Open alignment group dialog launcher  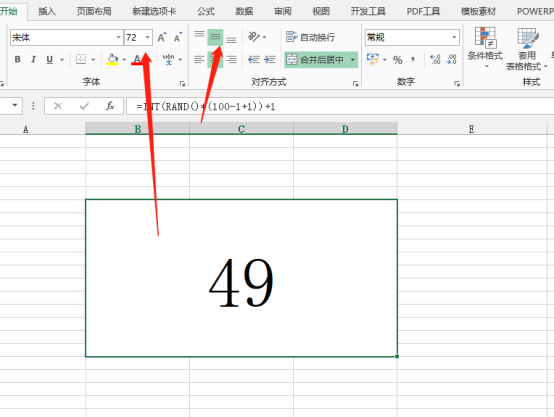click(355, 84)
